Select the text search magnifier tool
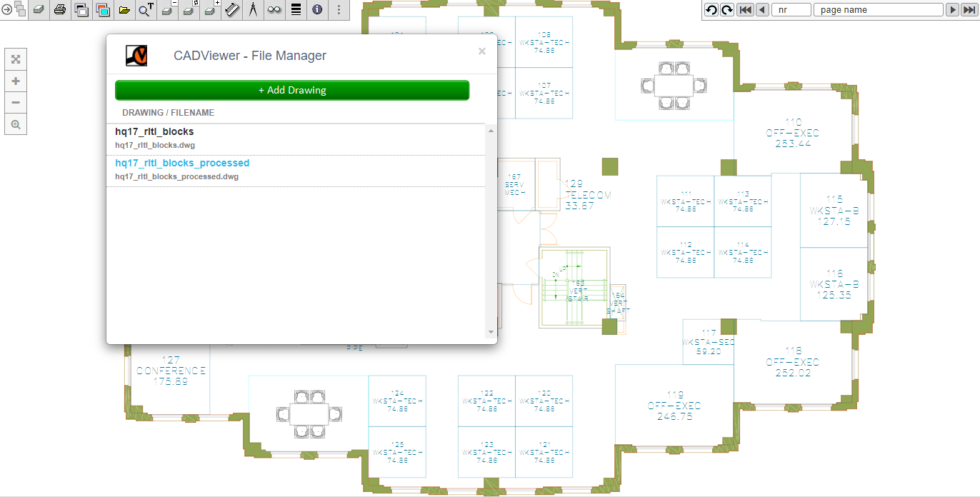 point(146,10)
